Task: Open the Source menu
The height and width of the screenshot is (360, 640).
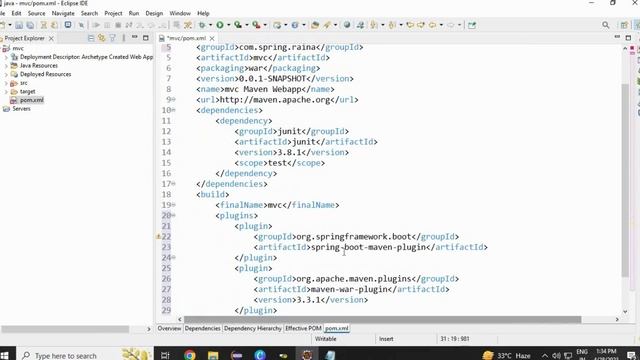Action: click(x=36, y=13)
